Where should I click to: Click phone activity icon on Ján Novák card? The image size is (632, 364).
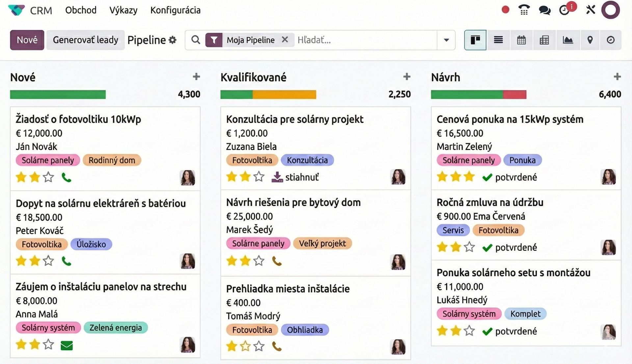pyautogui.click(x=66, y=178)
